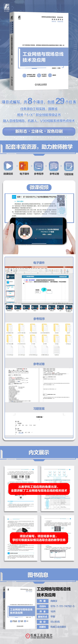This screenshot has width=78, height=644.
Task: Click the author name 向晓汉 in book info
Action: pyautogui.click(x=54, y=601)
